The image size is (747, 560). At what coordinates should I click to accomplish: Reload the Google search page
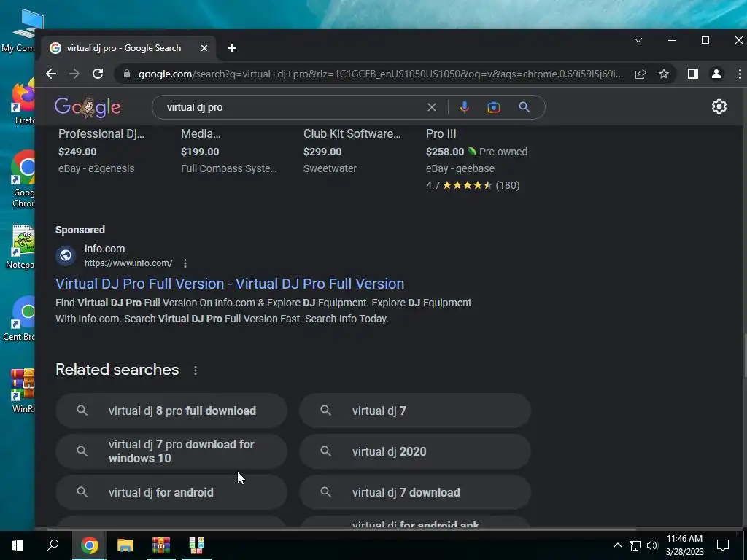coord(98,74)
